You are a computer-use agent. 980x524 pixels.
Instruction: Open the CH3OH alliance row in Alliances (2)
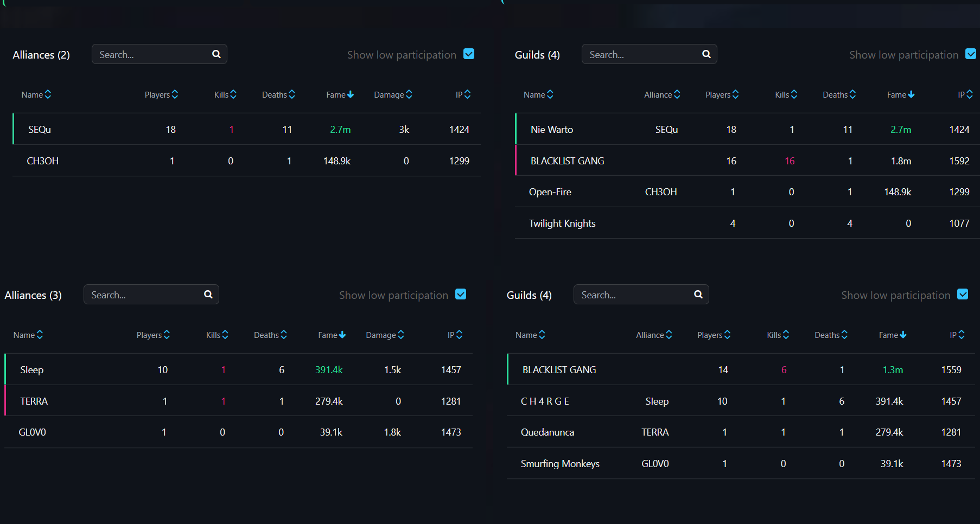point(247,161)
